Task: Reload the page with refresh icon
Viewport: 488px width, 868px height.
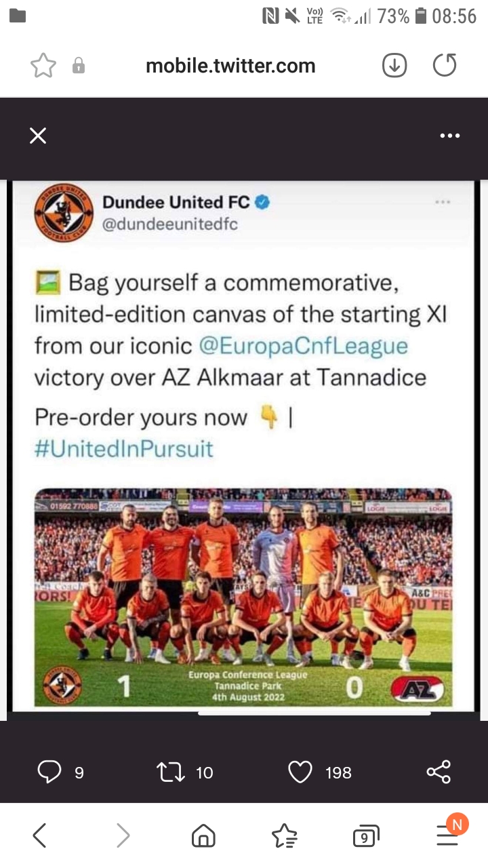Action: 445,66
